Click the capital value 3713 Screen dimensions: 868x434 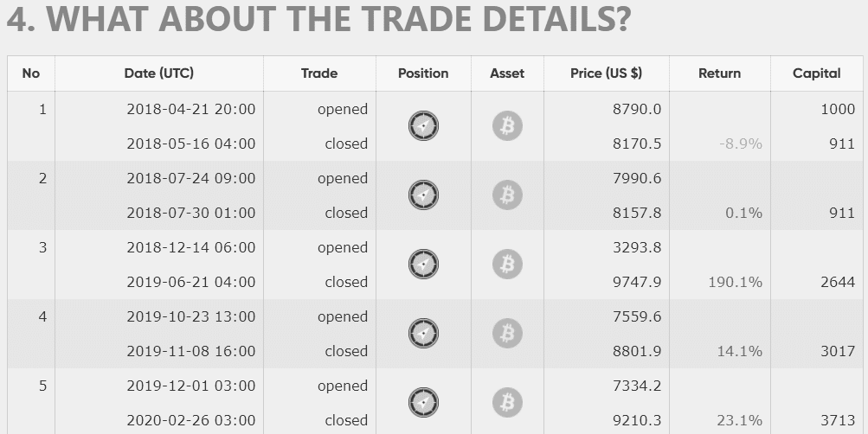pyautogui.click(x=838, y=420)
